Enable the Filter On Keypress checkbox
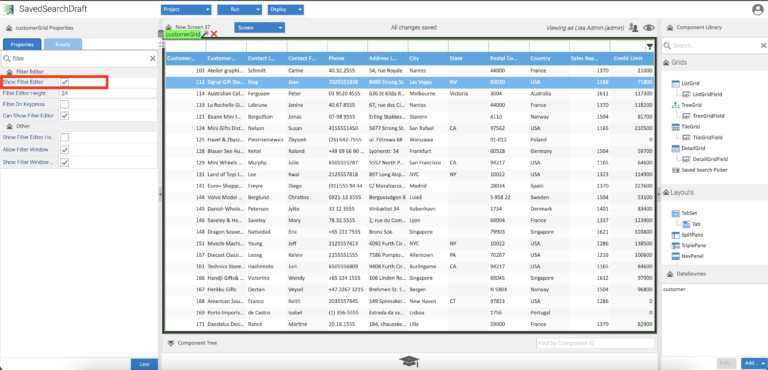Viewport: 768px width, 370px height. coord(65,104)
